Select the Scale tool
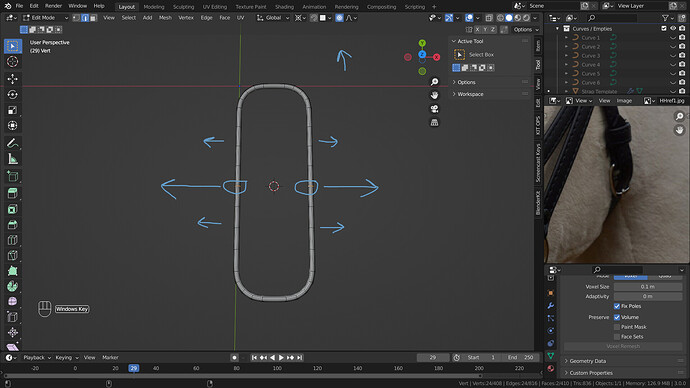The width and height of the screenshot is (690, 388). (12, 110)
